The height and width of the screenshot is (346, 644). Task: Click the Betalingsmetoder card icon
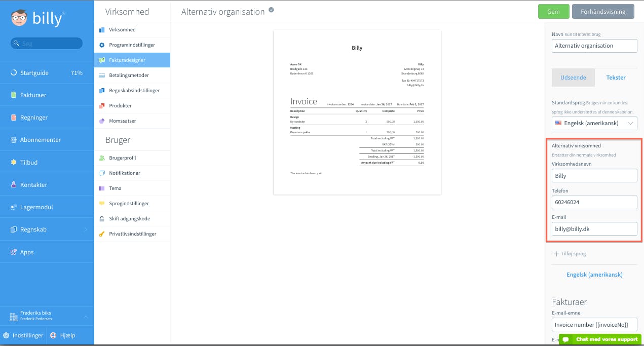(x=101, y=75)
